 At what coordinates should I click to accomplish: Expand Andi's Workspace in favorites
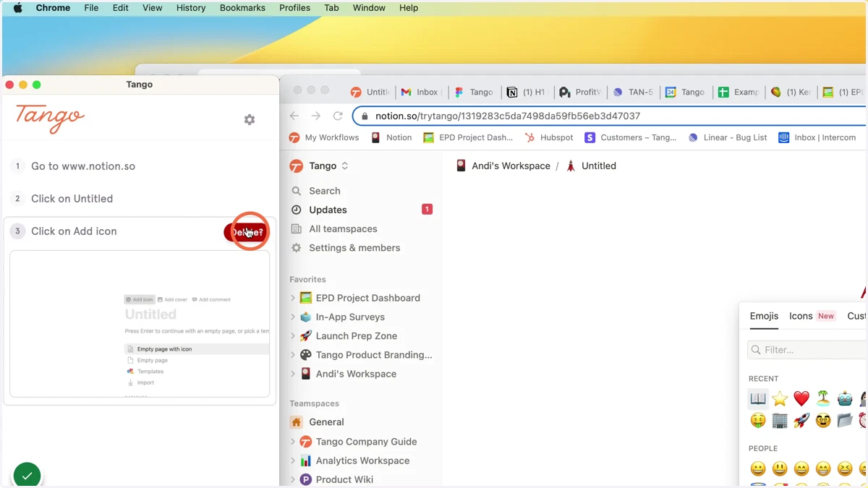coord(293,374)
